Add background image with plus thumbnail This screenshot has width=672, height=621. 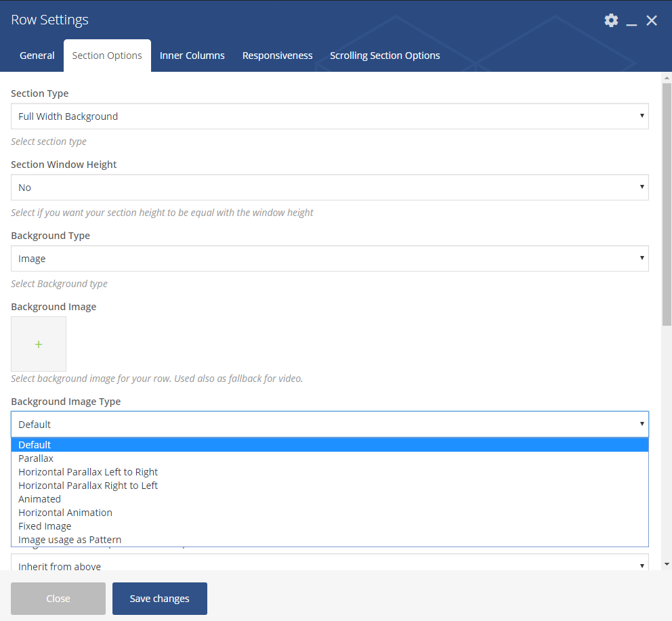click(x=39, y=344)
